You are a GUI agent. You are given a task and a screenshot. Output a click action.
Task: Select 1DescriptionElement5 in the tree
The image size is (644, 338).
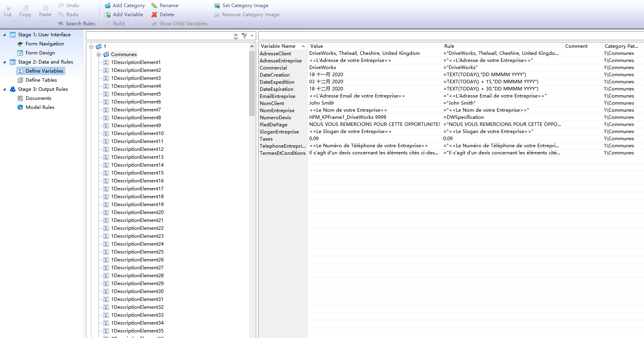pyautogui.click(x=136, y=94)
